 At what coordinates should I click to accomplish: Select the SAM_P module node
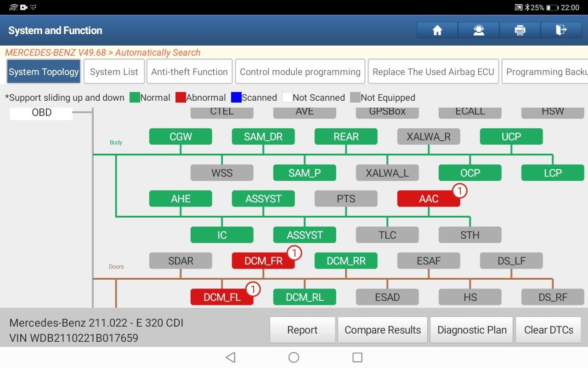pyautogui.click(x=305, y=173)
